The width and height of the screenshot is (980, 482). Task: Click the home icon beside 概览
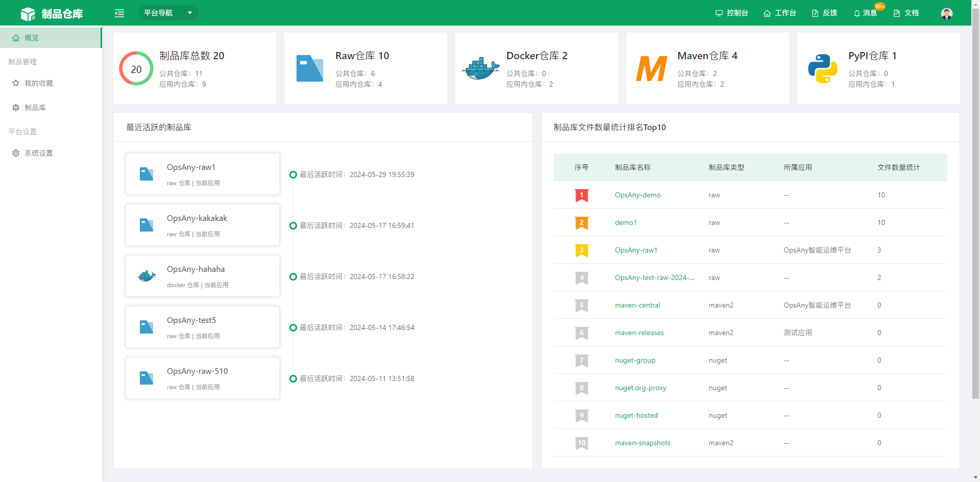click(16, 38)
